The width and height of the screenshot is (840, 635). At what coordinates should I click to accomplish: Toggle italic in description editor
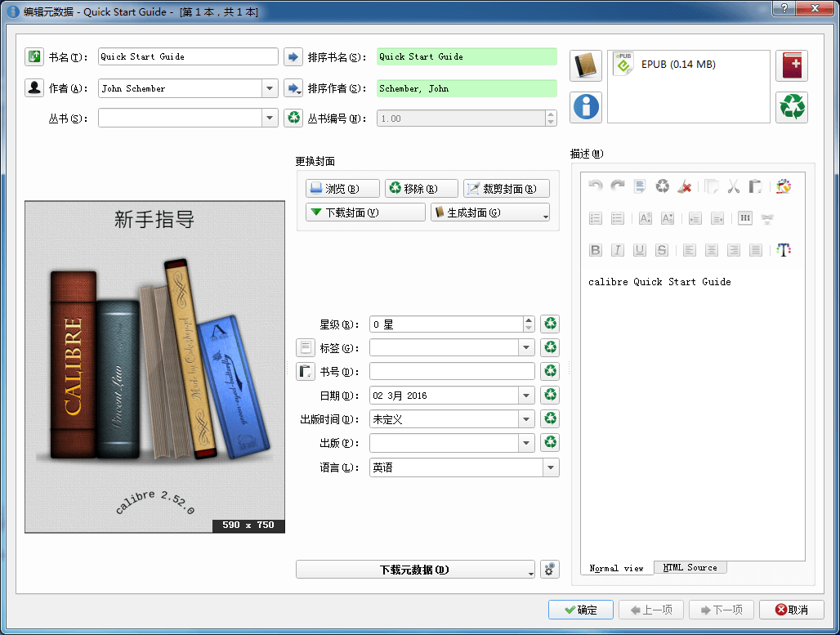click(618, 250)
